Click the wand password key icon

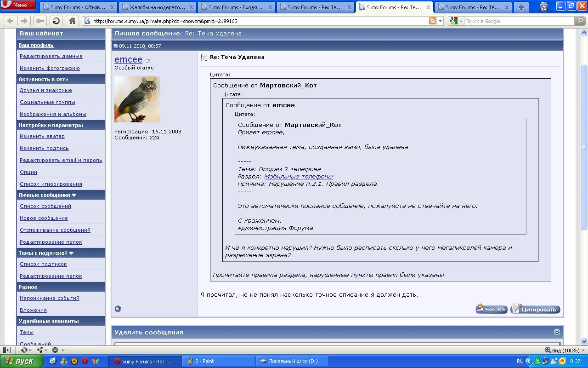coord(40,21)
